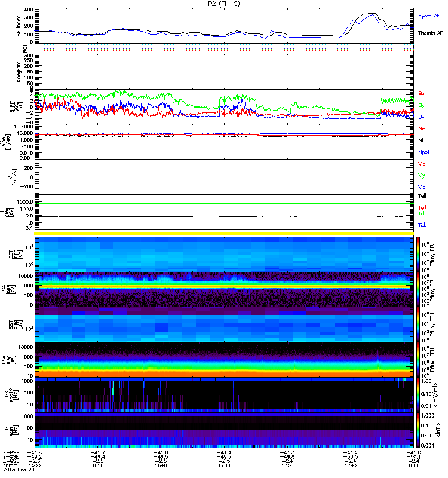
Task: Select the Themis AE legend label
Action: (430, 33)
